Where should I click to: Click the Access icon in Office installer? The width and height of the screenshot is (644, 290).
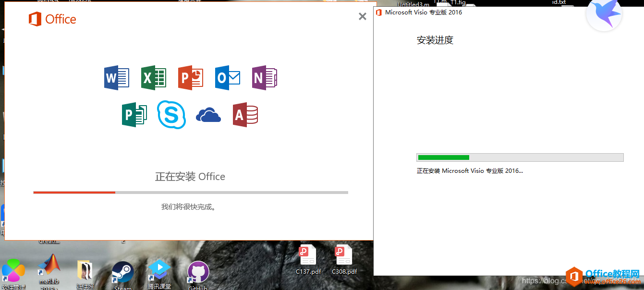245,115
